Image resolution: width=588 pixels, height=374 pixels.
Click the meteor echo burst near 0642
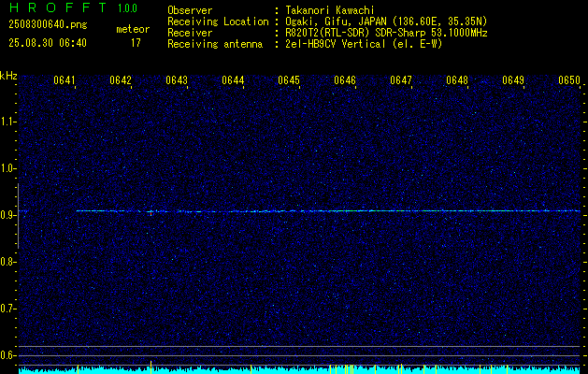(x=151, y=212)
